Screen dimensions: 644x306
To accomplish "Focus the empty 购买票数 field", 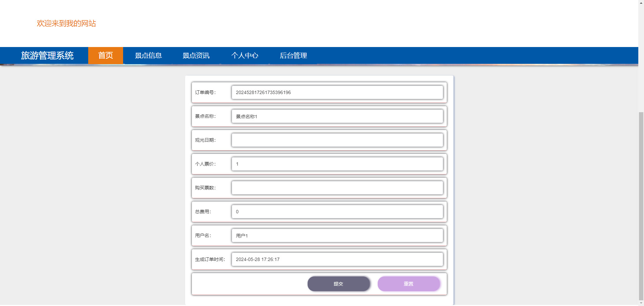I will tap(337, 188).
